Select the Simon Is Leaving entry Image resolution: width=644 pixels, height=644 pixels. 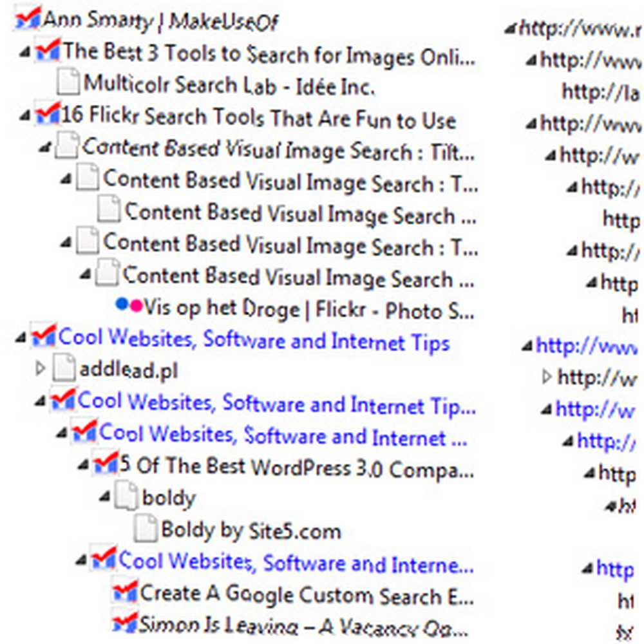pyautogui.click(x=303, y=625)
